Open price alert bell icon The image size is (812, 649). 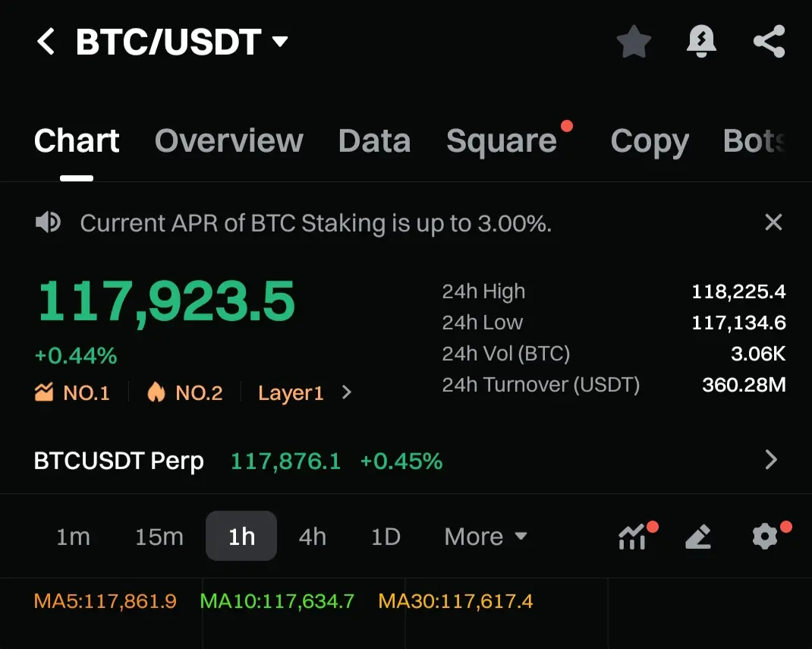(701, 42)
